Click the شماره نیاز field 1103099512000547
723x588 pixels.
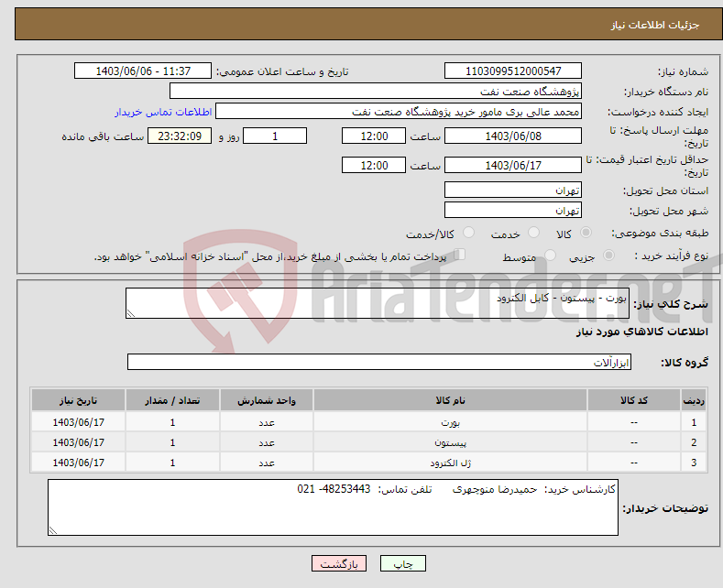tap(513, 71)
